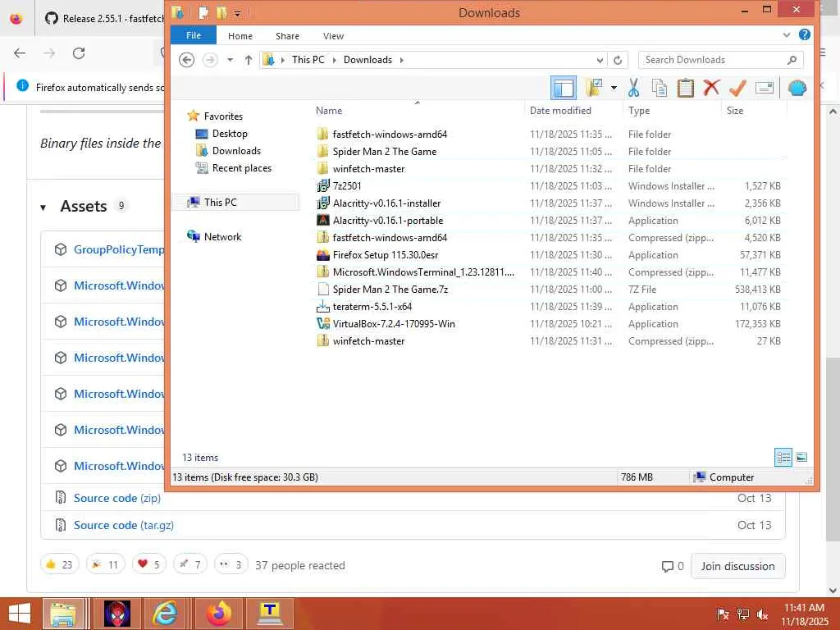Open the Windows Start button

tap(20, 614)
